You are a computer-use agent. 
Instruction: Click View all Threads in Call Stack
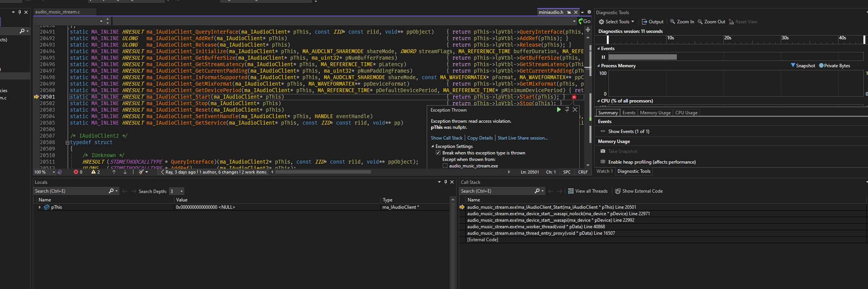tap(587, 191)
